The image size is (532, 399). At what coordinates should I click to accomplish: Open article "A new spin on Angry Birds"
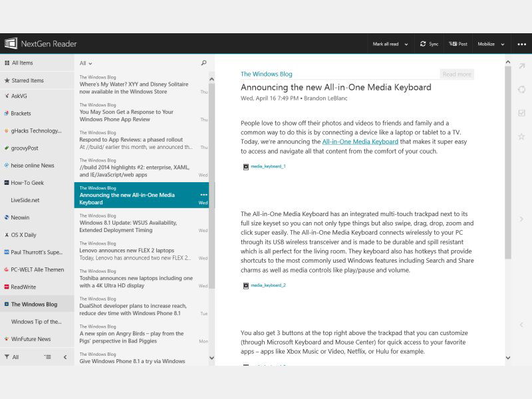tap(142, 334)
